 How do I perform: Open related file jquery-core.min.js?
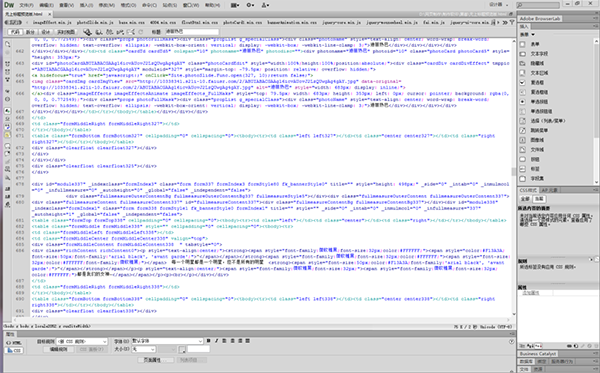tap(341, 23)
